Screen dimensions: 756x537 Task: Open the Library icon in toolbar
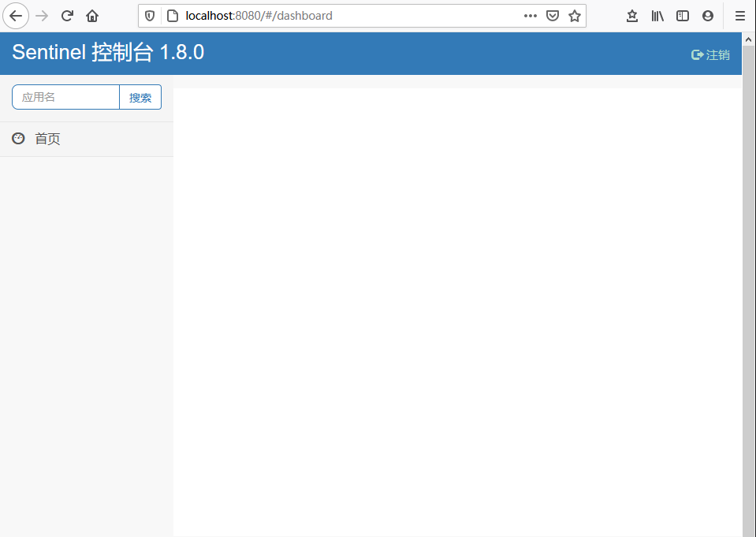657,16
